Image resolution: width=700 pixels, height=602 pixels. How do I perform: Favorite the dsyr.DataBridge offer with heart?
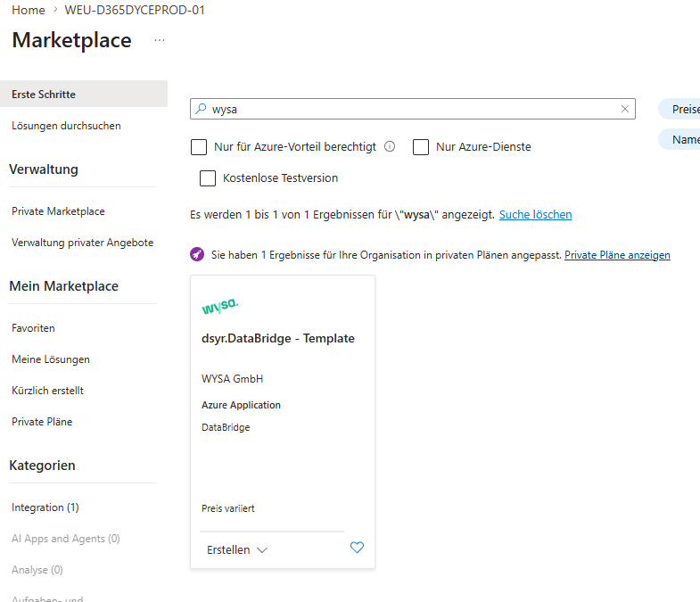(x=357, y=547)
